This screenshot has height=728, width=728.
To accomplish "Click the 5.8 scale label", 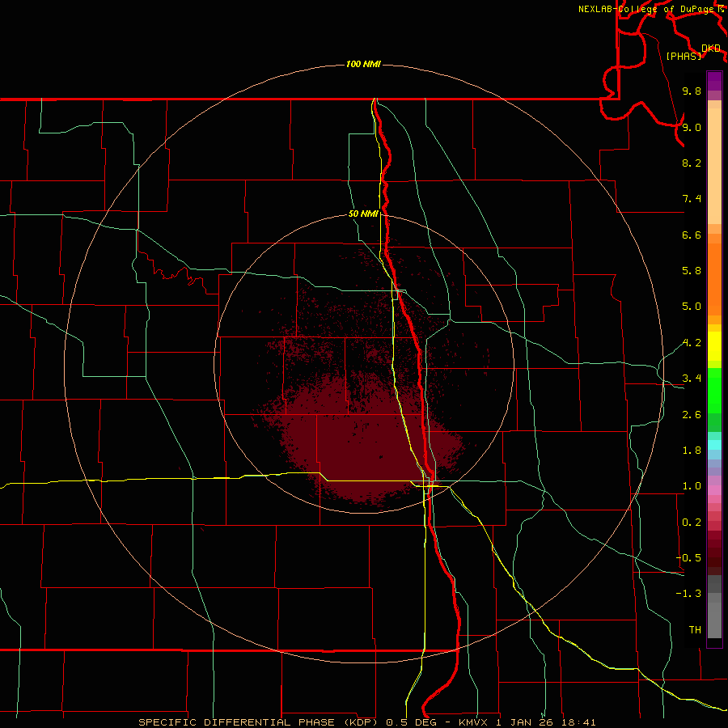I will pyautogui.click(x=692, y=271).
